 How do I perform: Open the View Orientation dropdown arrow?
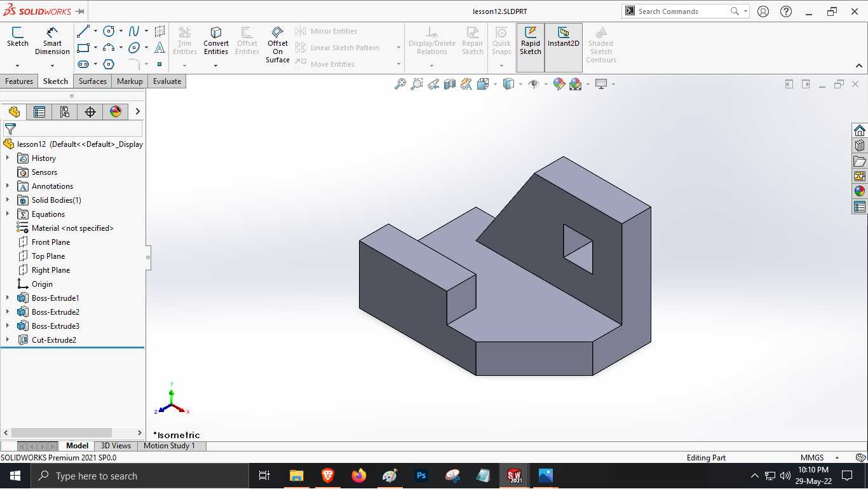click(x=495, y=84)
